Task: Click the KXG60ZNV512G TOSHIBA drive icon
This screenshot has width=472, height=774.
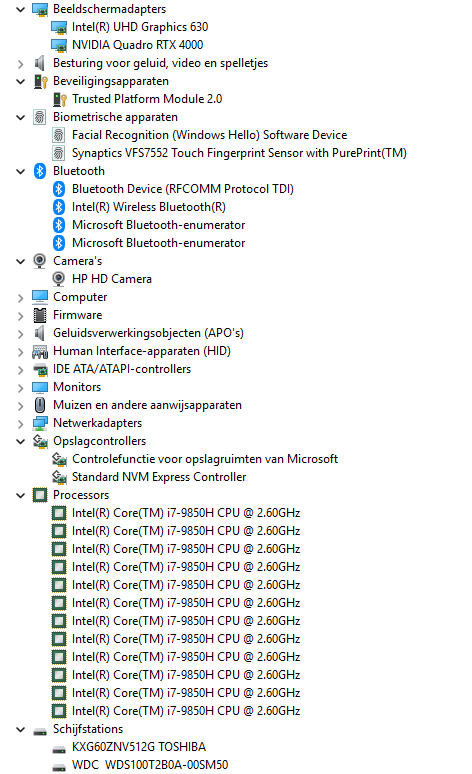Action: [59, 749]
